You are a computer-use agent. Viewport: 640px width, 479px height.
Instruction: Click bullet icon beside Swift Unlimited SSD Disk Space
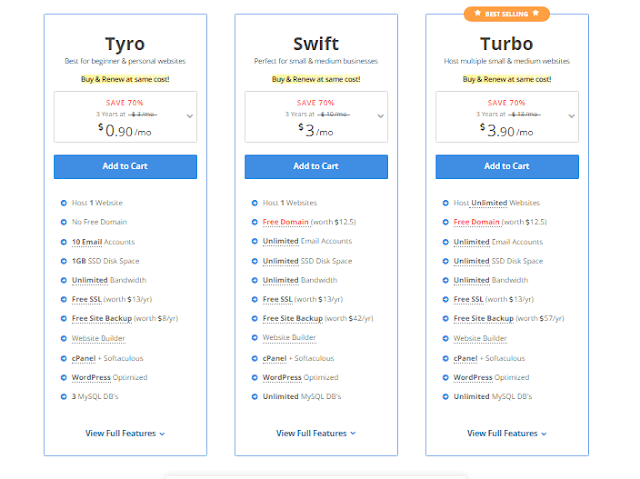255,261
